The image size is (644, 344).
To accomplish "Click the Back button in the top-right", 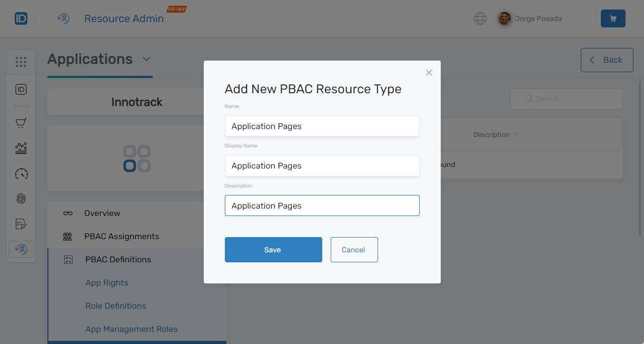I will point(607,60).
